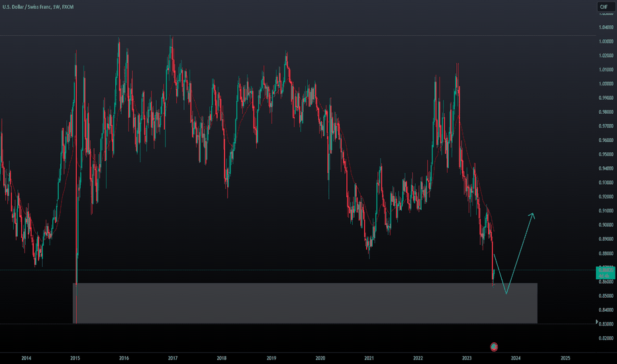Click the 0.96000 price axis label
Image resolution: width=617 pixels, height=364 pixels.
pos(606,140)
